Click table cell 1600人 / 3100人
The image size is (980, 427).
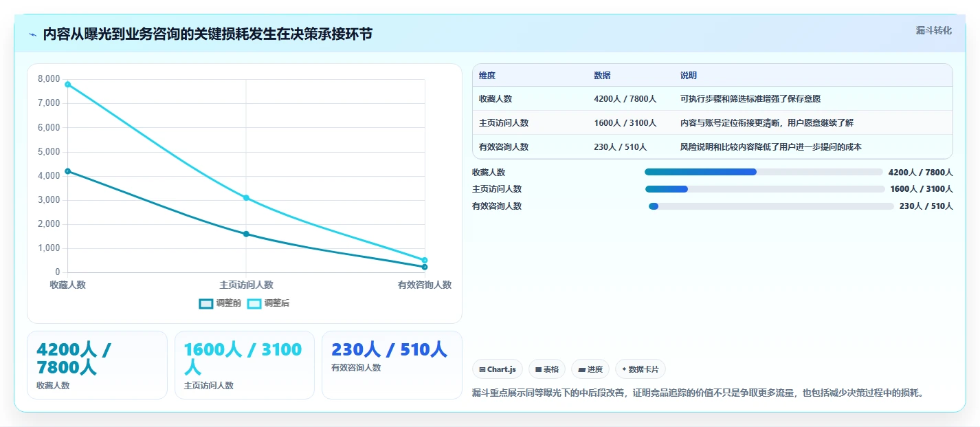point(625,123)
